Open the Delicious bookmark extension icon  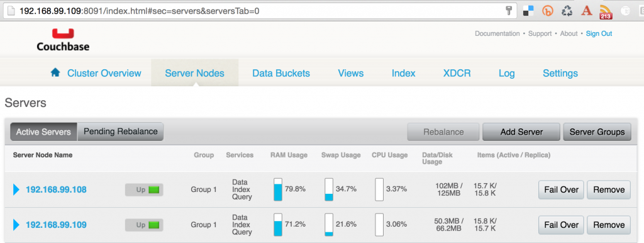[x=528, y=11]
